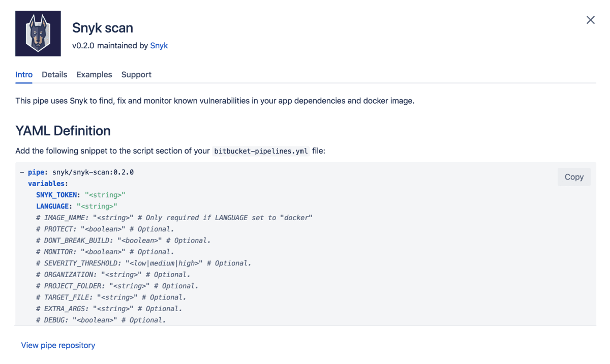Open the Examples tab
The image size is (610, 364).
coord(94,74)
